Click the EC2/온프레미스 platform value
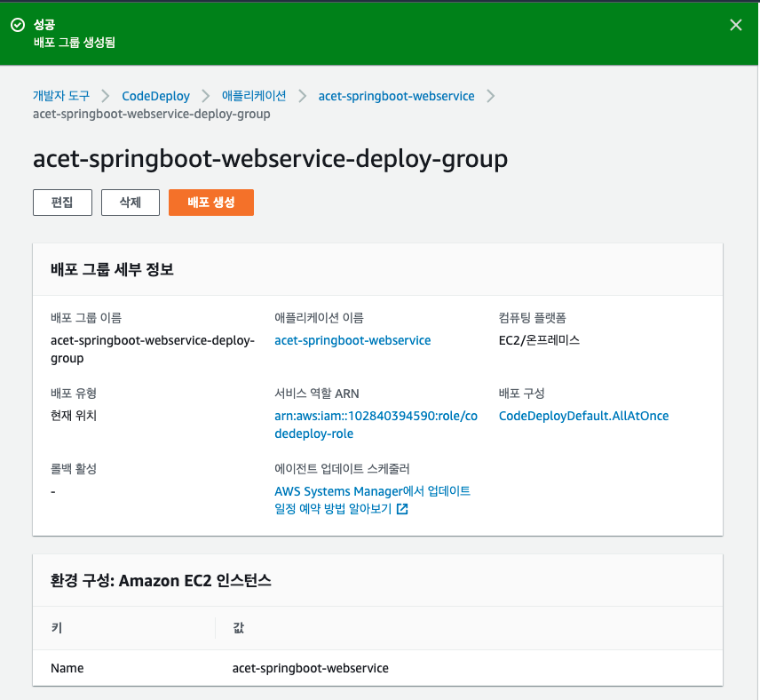Screen dimensions: 760x700 [x=539, y=340]
